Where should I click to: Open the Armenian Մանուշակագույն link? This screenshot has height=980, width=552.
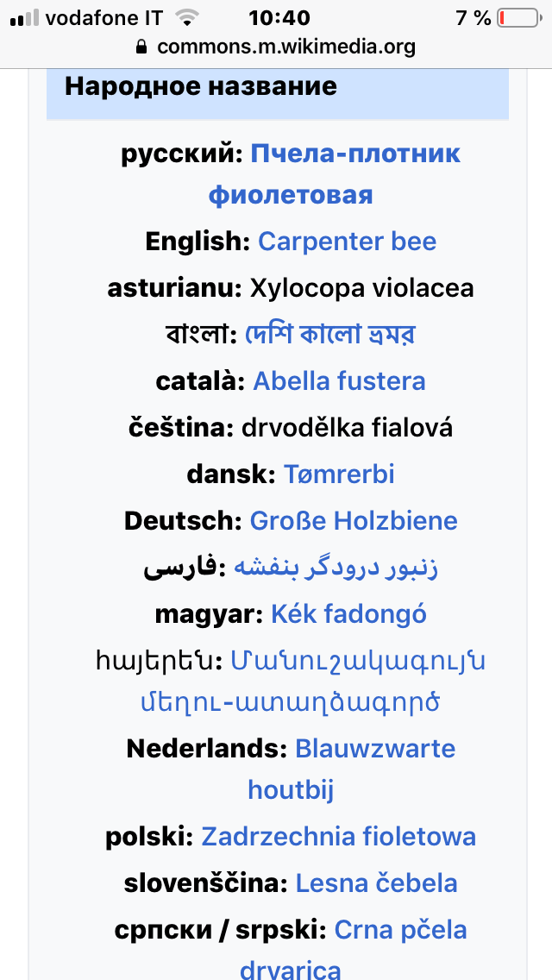click(357, 662)
